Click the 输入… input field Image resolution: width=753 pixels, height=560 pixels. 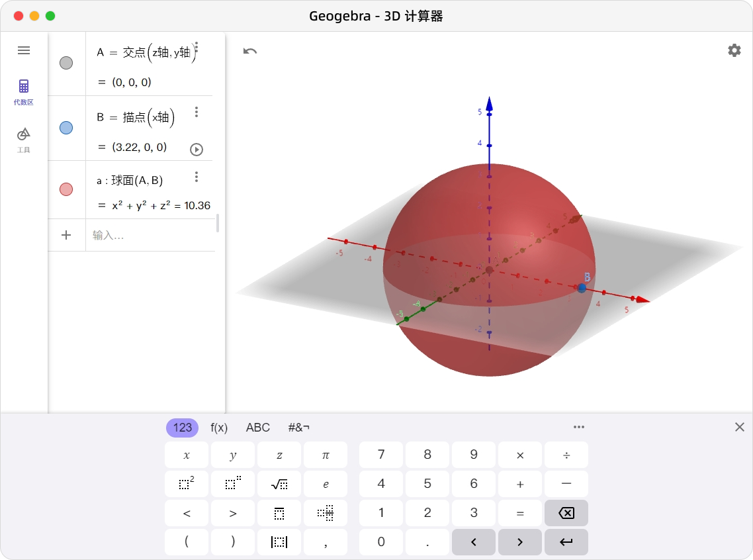coord(149,235)
